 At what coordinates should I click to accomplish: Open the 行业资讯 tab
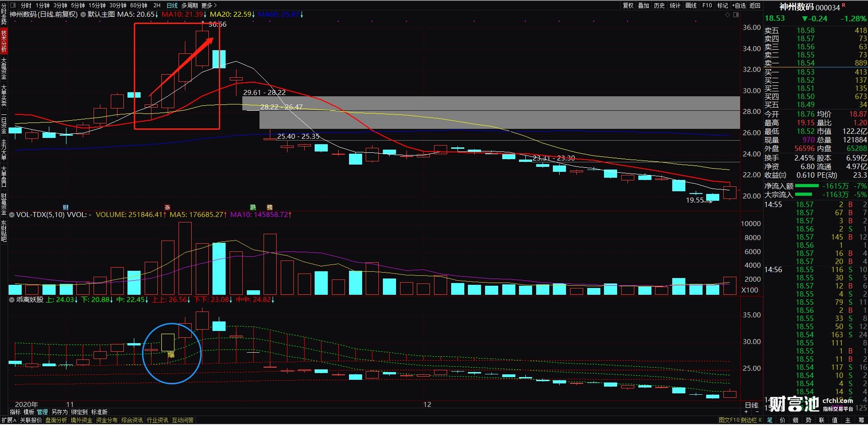pos(157,420)
